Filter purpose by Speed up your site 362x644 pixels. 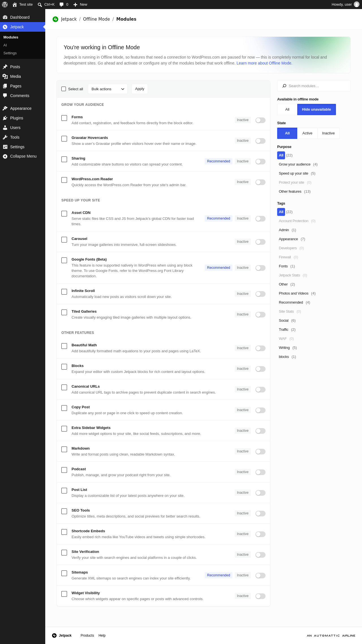point(294,173)
